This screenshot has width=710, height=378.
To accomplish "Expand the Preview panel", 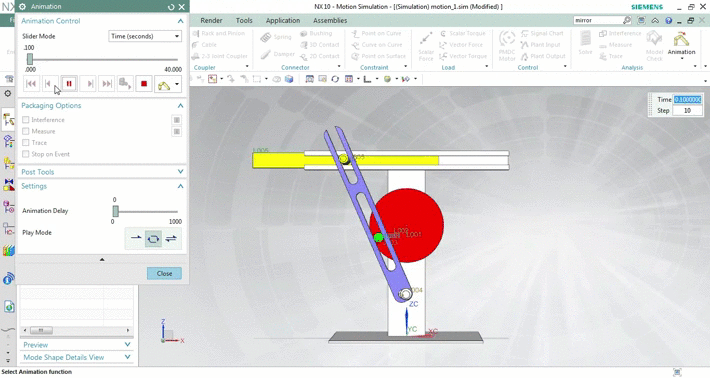I will (x=127, y=345).
